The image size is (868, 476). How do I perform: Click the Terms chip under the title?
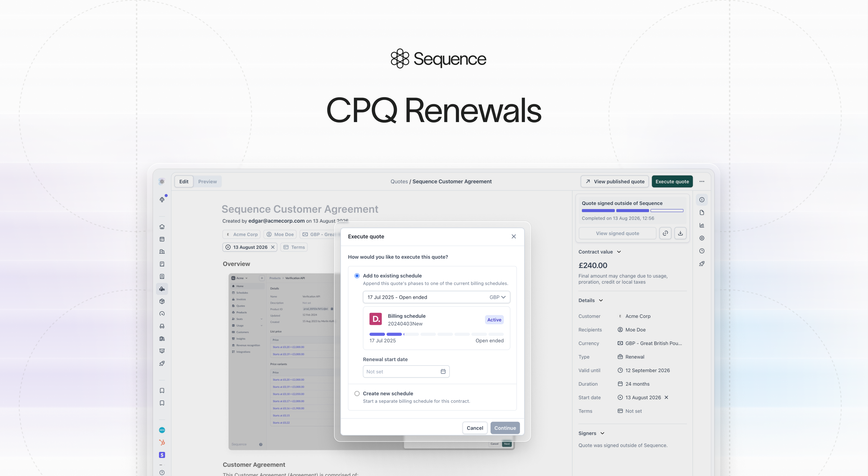[294, 247]
